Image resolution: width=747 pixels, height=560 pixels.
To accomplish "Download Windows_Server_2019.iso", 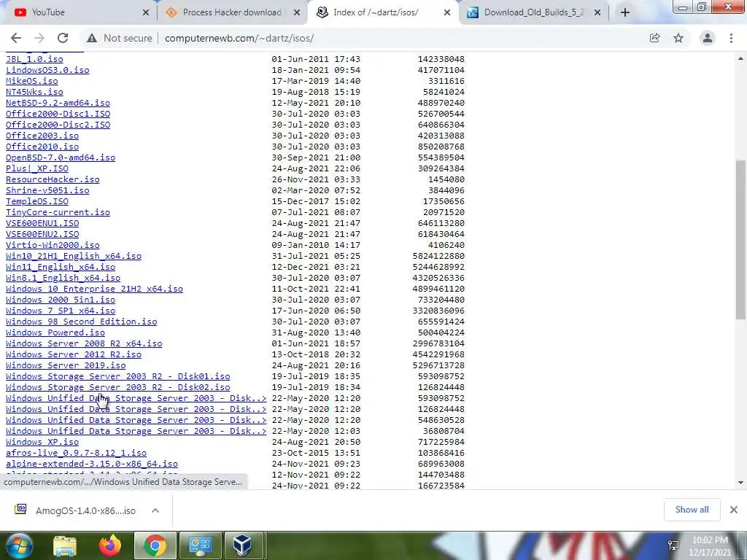I will click(66, 366).
